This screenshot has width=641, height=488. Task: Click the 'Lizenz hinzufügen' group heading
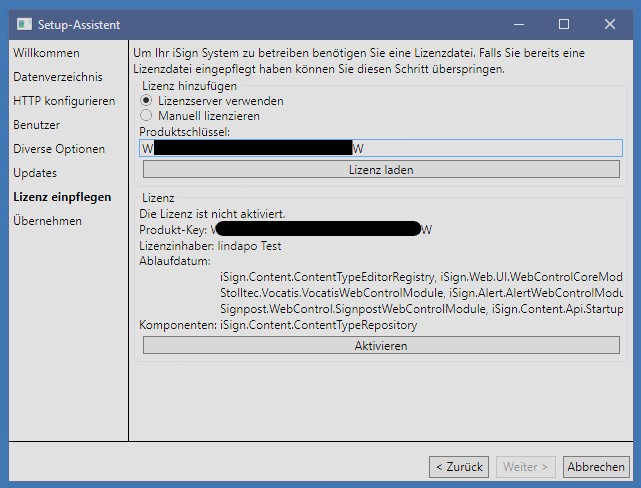(189, 86)
